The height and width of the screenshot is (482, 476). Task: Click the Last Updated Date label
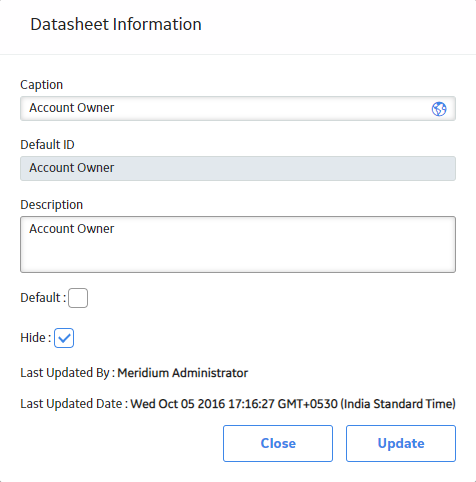(x=74, y=404)
